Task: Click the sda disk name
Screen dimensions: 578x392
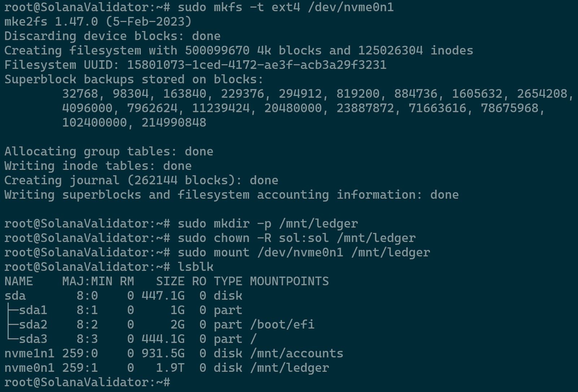Action: tap(15, 296)
